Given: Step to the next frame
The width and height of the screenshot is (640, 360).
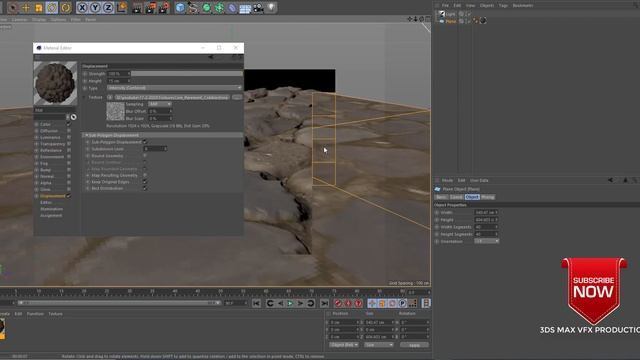Looking at the screenshot, I should click(300, 303).
